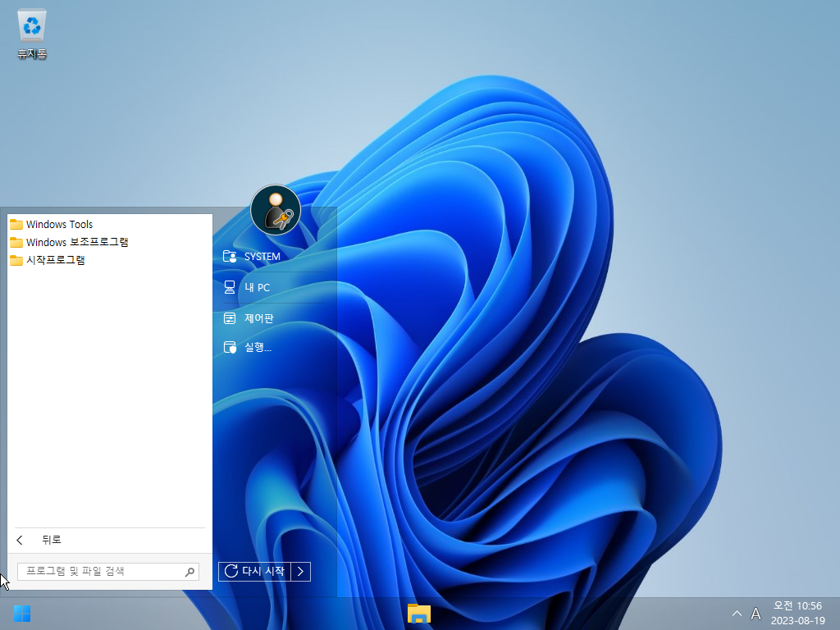Open the SYSTEM user folder
Image resolution: width=840 pixels, height=630 pixels.
tap(273, 257)
